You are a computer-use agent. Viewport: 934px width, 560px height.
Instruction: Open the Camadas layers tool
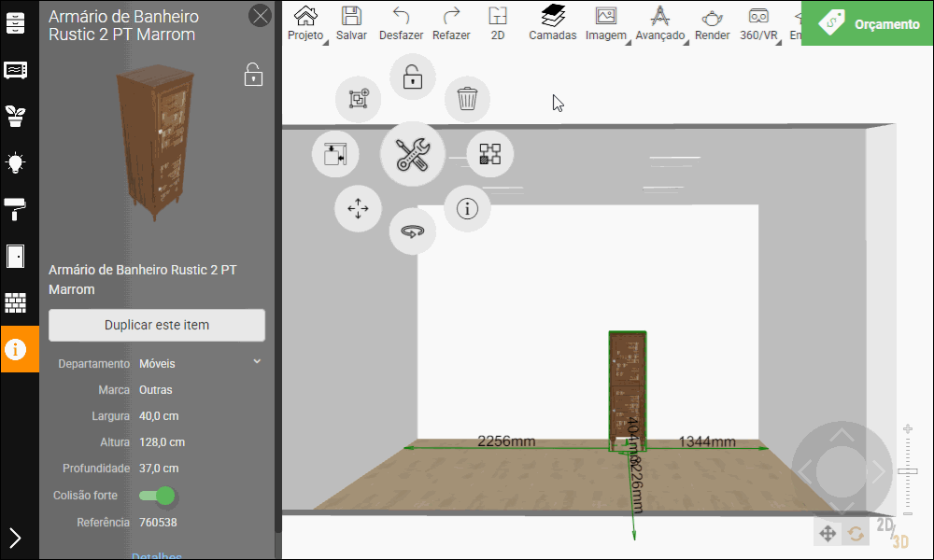click(x=553, y=24)
